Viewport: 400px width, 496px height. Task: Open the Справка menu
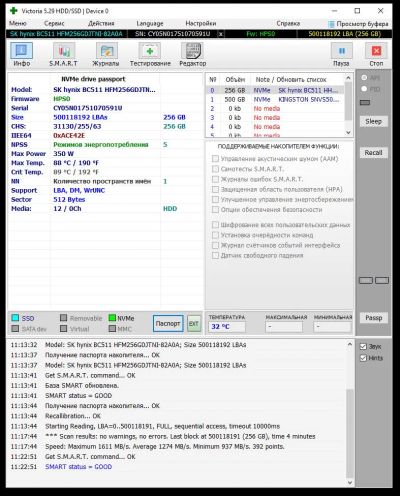pyautogui.click(x=288, y=24)
